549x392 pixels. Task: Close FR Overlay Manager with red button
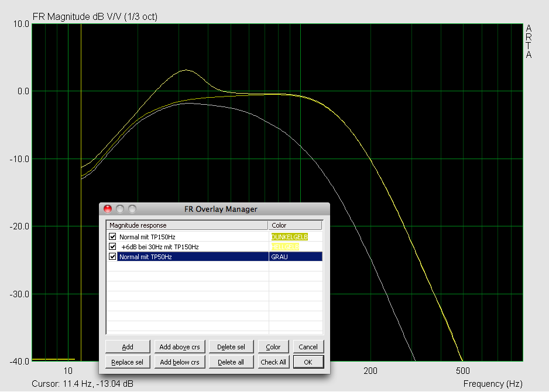(108, 209)
